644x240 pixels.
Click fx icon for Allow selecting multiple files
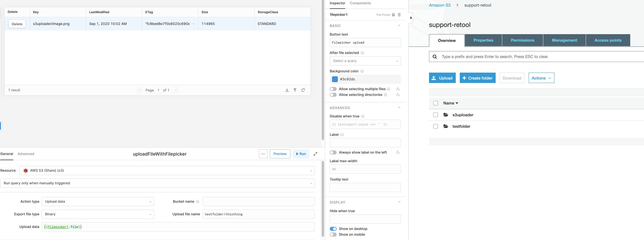398,89
